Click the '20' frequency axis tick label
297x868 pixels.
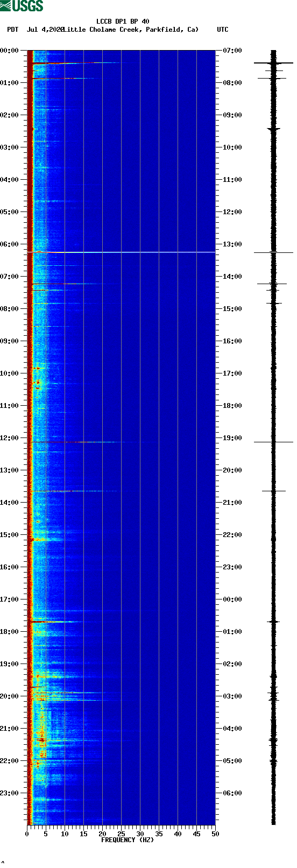102,834
